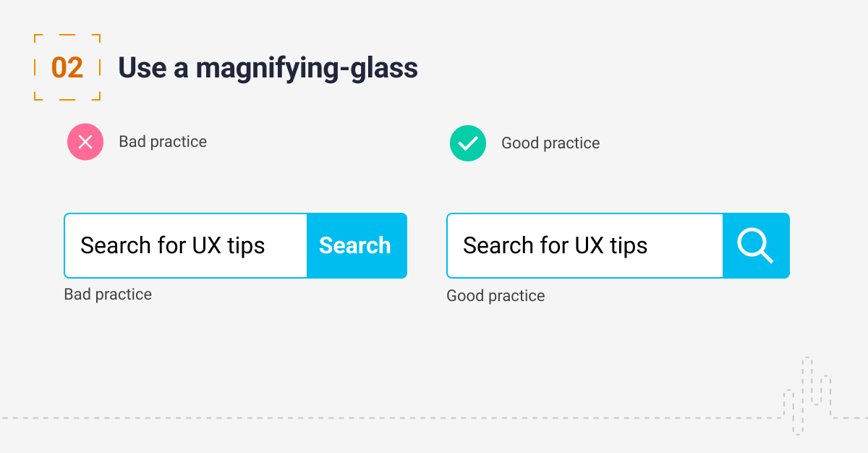Click the word UX in the right search field
The width and height of the screenshot is (868, 453).
590,245
